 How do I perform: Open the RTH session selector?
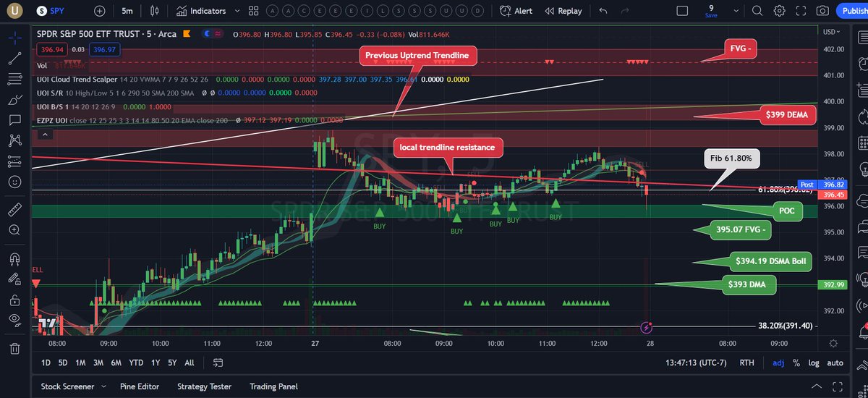[748, 363]
